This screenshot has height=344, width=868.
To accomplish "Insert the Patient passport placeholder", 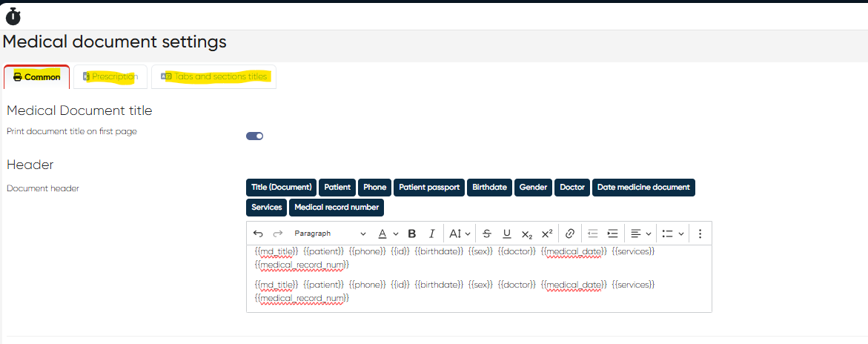I will [429, 188].
